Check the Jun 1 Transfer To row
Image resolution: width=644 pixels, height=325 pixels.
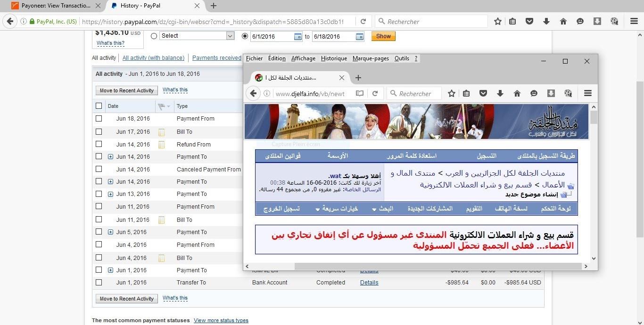click(99, 282)
